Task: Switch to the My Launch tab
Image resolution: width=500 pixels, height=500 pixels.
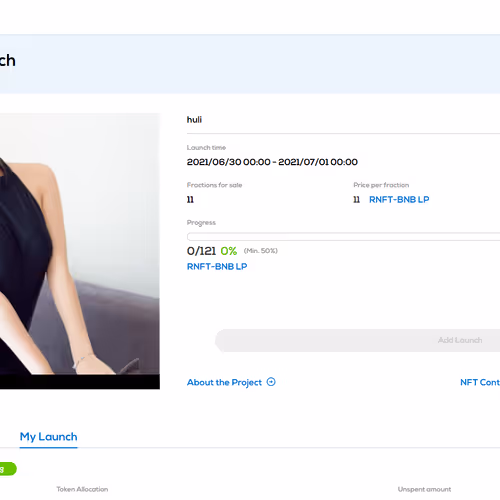Action: coord(49,437)
